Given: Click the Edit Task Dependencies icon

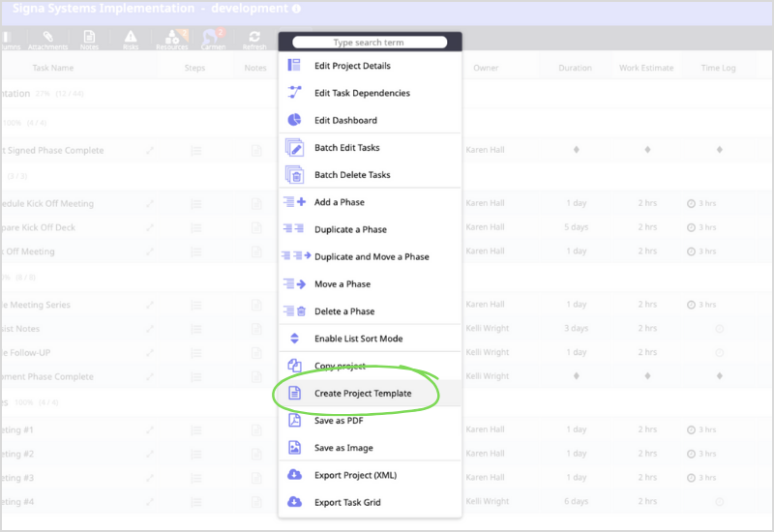Looking at the screenshot, I should 295,92.
